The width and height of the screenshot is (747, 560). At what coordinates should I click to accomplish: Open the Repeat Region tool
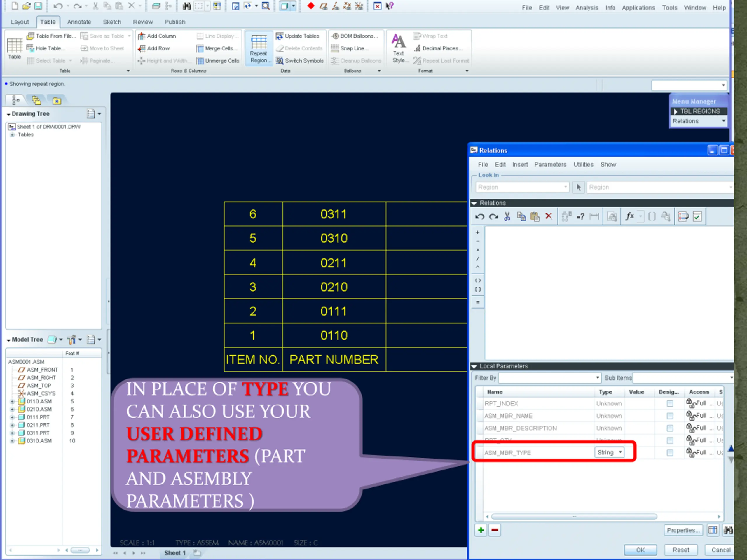coord(259,49)
